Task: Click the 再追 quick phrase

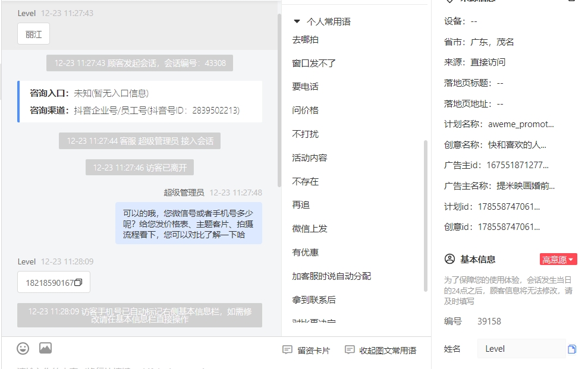Action: 301,205
